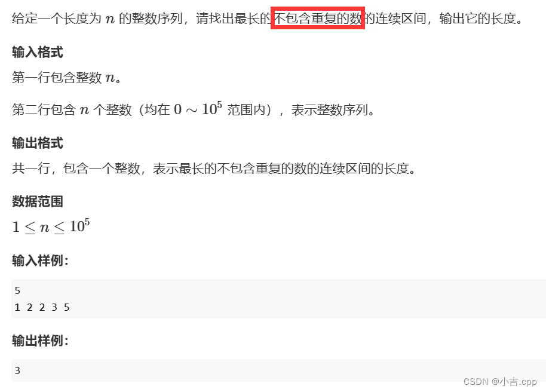Click the red-boxed text 不包含重复的数
The image size is (546, 392).
tap(318, 18)
